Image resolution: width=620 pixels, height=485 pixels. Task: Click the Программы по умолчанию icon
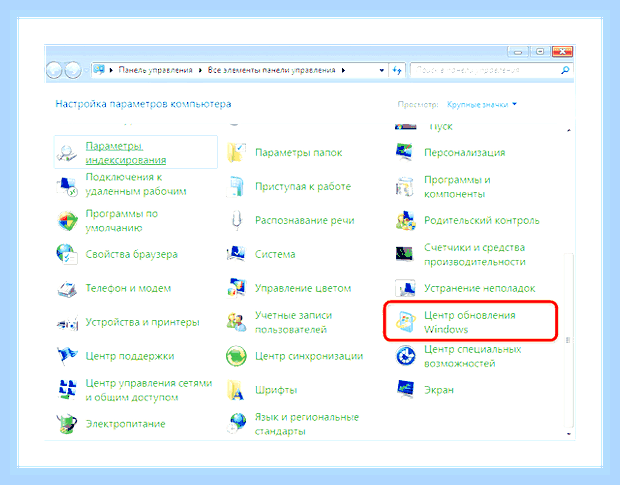[x=67, y=221]
